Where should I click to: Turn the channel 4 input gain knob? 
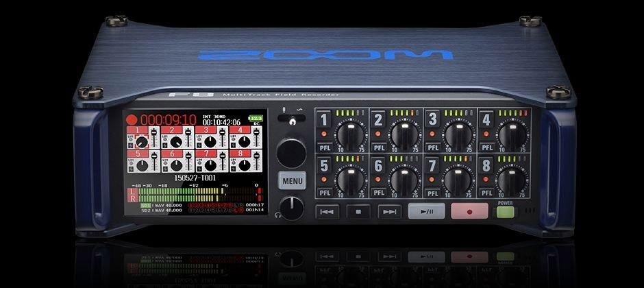[512, 135]
